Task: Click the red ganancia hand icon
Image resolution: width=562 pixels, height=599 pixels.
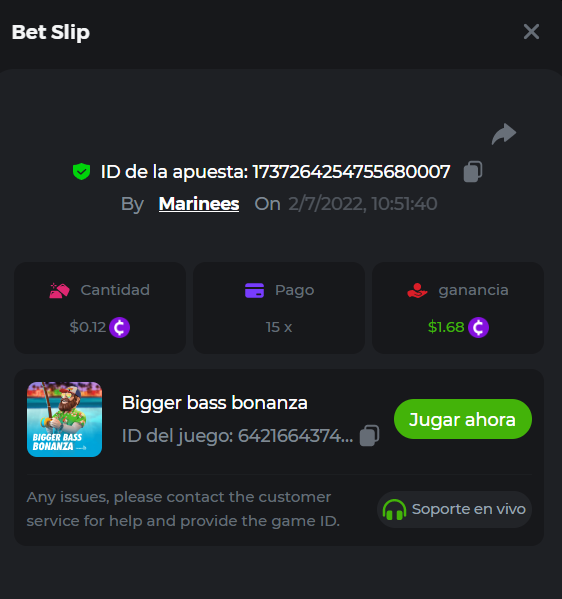Action: click(417, 290)
